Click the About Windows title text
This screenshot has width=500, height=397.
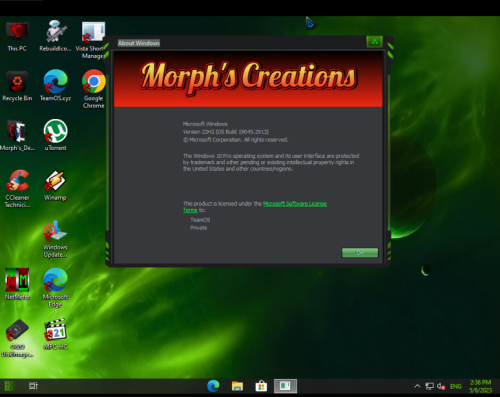click(139, 43)
